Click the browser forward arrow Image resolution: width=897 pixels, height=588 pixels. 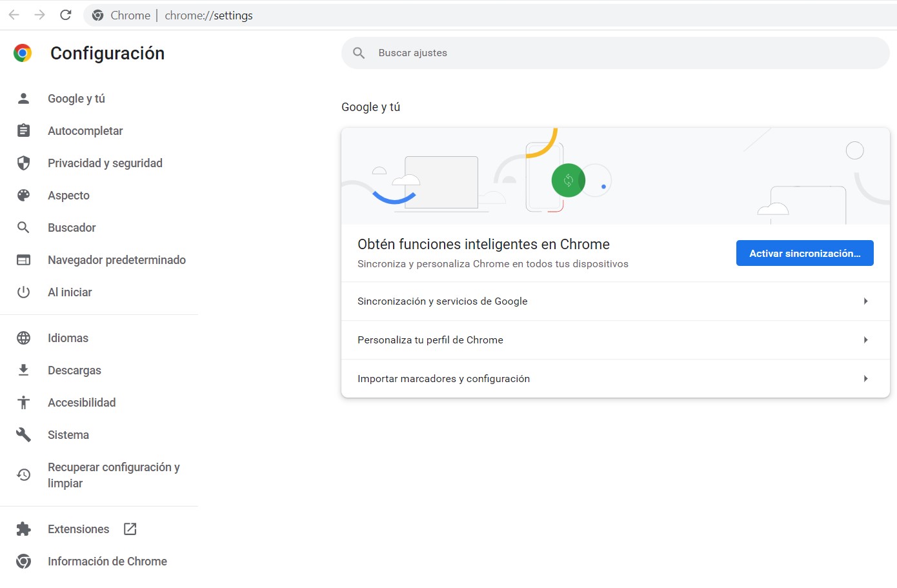(40, 15)
